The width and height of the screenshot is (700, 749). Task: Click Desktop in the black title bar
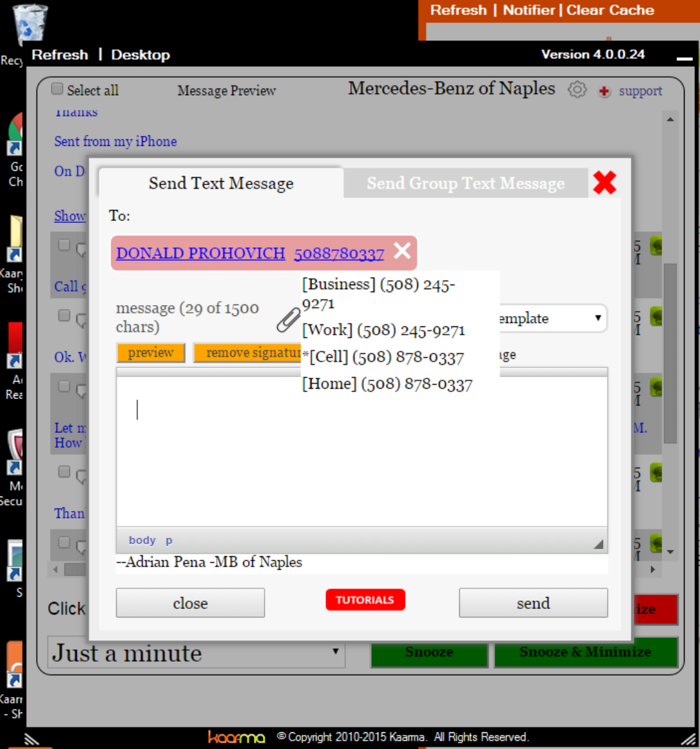click(141, 55)
